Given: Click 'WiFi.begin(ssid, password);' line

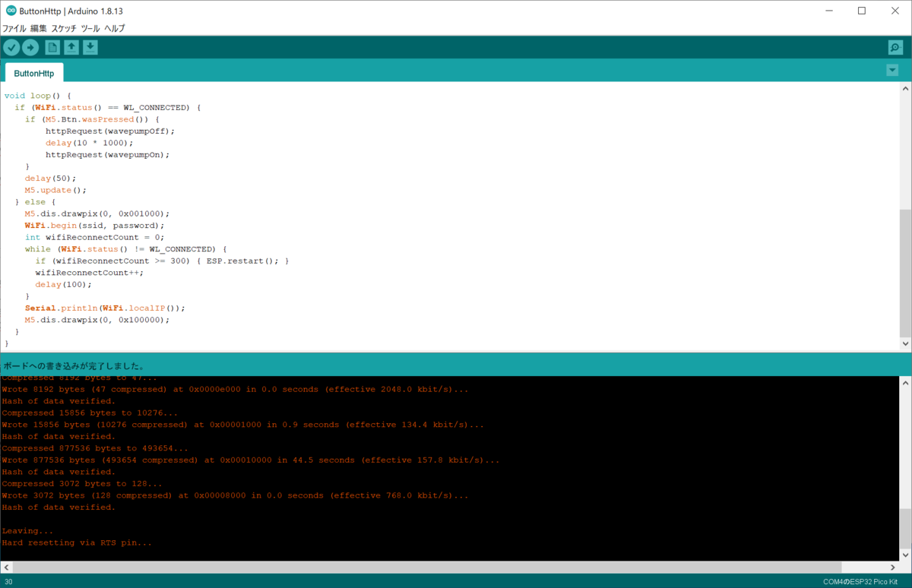Looking at the screenshot, I should point(94,226).
